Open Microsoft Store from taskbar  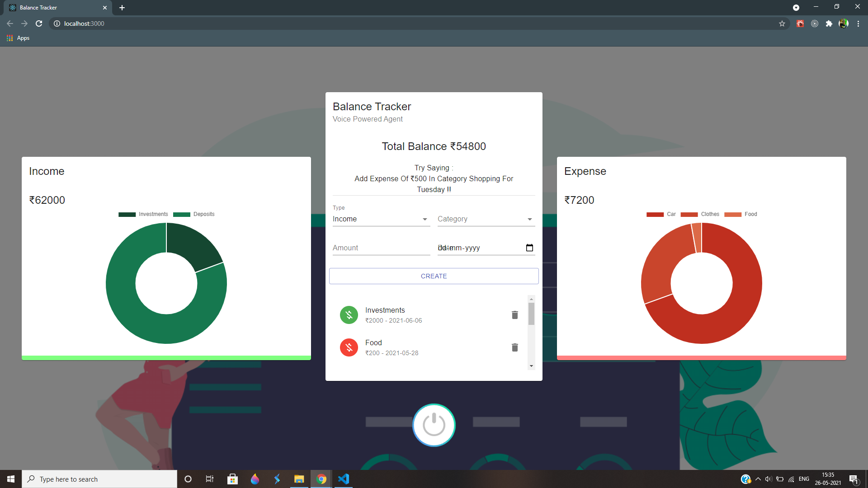pos(232,479)
